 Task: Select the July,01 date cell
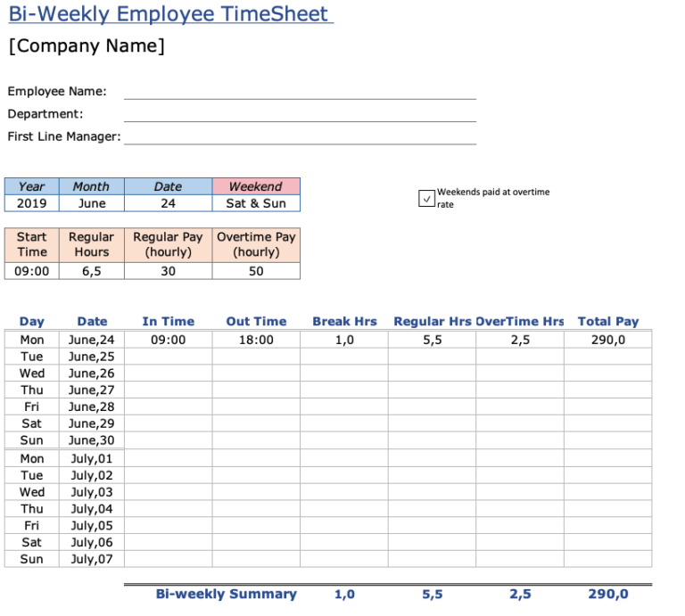(92, 458)
